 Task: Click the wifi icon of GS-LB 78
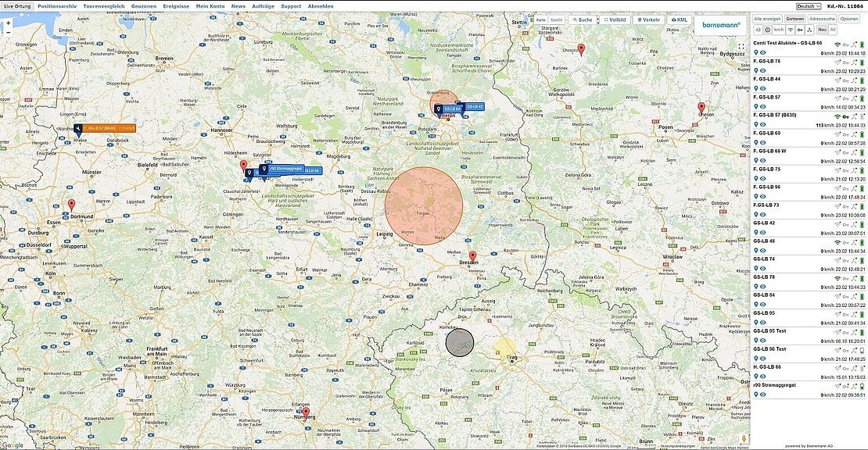tap(838, 278)
